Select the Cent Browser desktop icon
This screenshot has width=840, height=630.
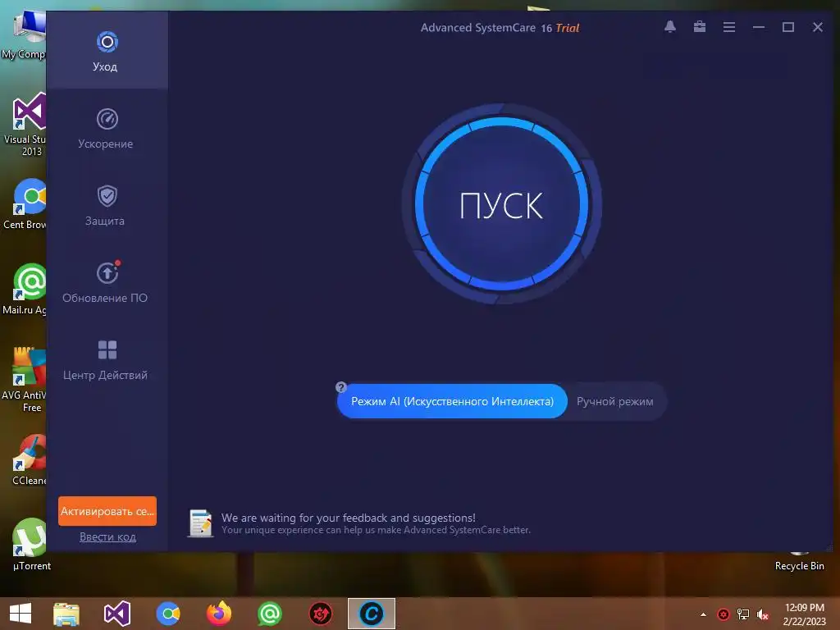point(24,204)
